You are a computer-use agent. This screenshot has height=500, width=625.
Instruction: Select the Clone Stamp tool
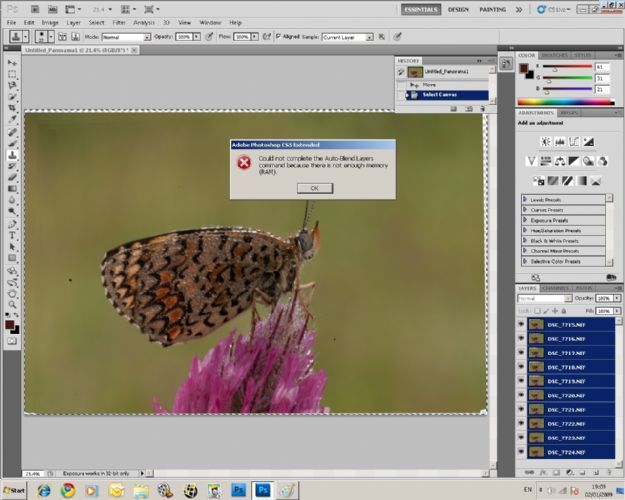[x=12, y=156]
